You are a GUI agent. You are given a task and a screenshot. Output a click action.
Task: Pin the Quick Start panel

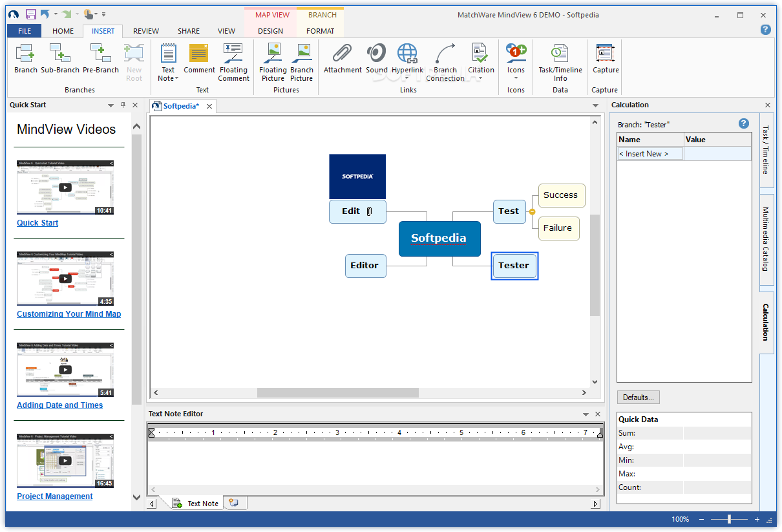click(x=123, y=105)
